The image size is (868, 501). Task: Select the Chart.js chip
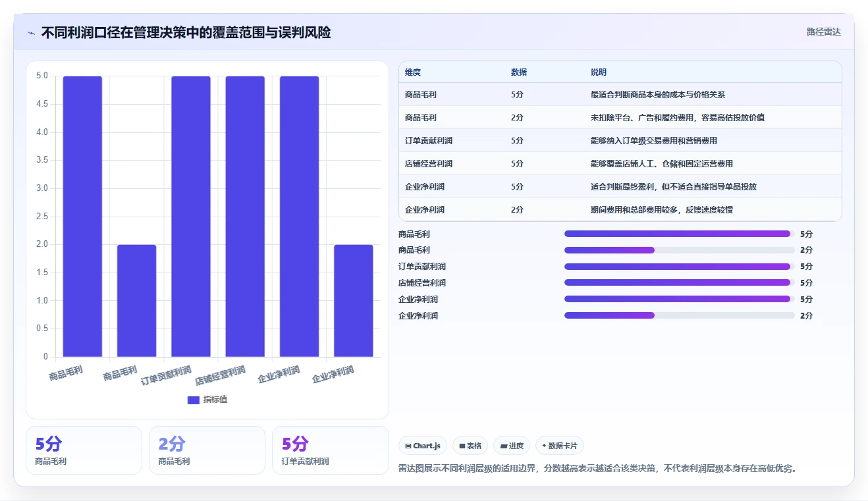coord(423,446)
